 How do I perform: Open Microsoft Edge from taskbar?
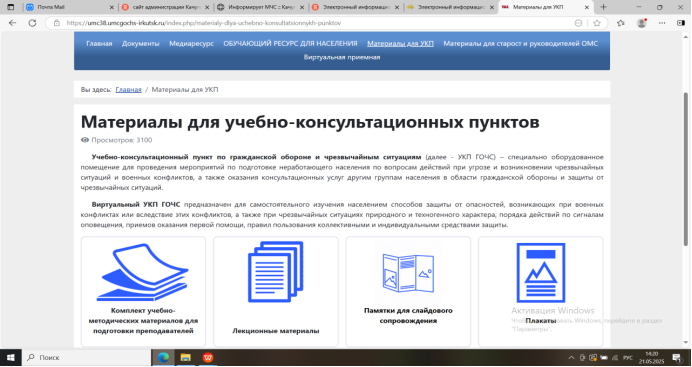(163, 357)
